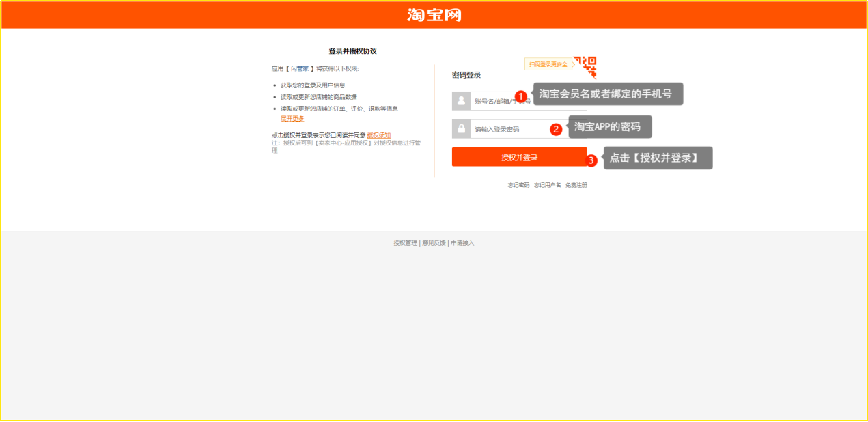868x422 pixels.
Task: Open 授权管理 in the footer
Action: point(405,243)
